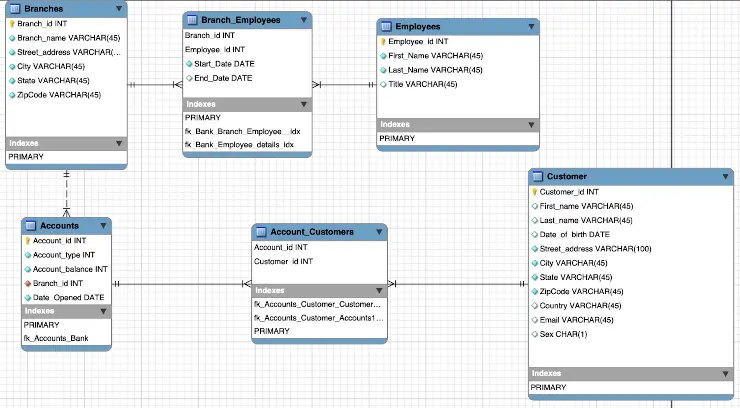Click the Account_Customers table header icon
Viewport: 740px width, 408px height.
[x=261, y=232]
